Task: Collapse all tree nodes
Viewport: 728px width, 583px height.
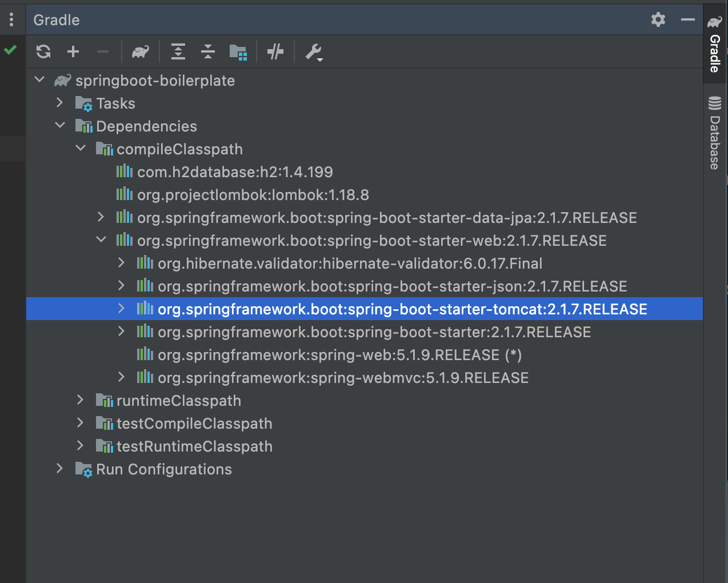Action: 208,52
